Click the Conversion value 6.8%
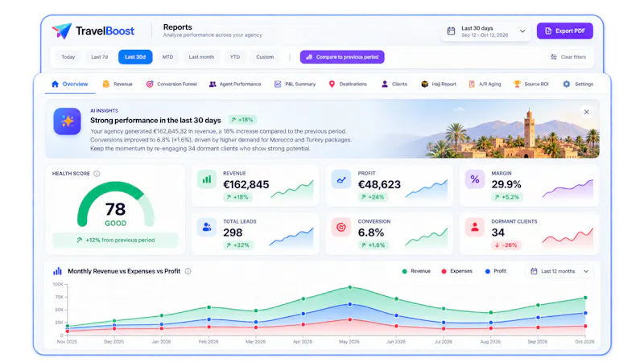Image resolution: width=644 pixels, height=362 pixels. click(371, 232)
